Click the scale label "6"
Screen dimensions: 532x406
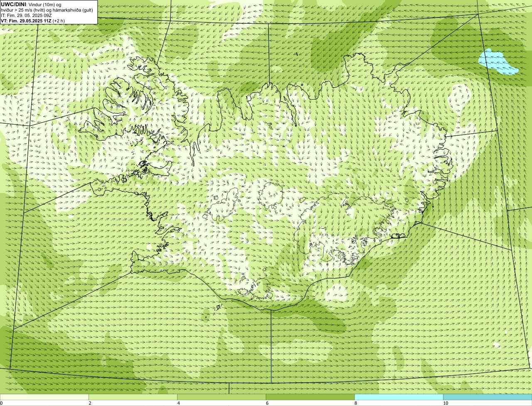point(267,403)
